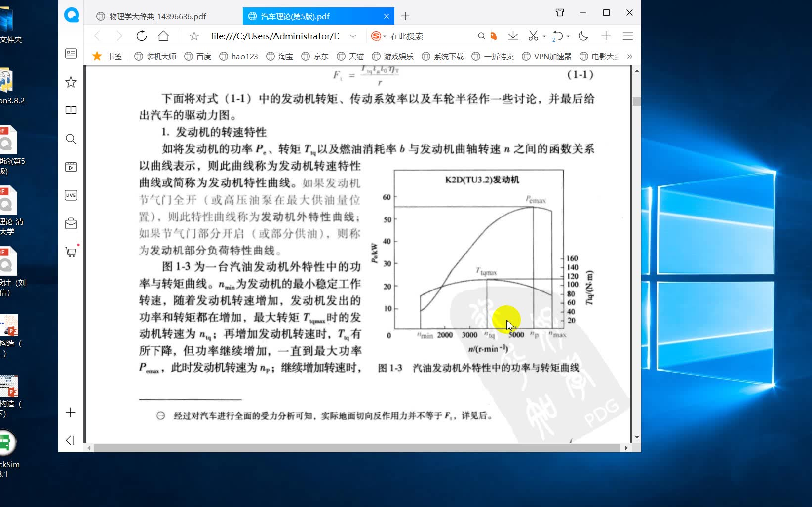The width and height of the screenshot is (812, 507).
Task: Go back to the previous page
Action: pyautogui.click(x=97, y=36)
